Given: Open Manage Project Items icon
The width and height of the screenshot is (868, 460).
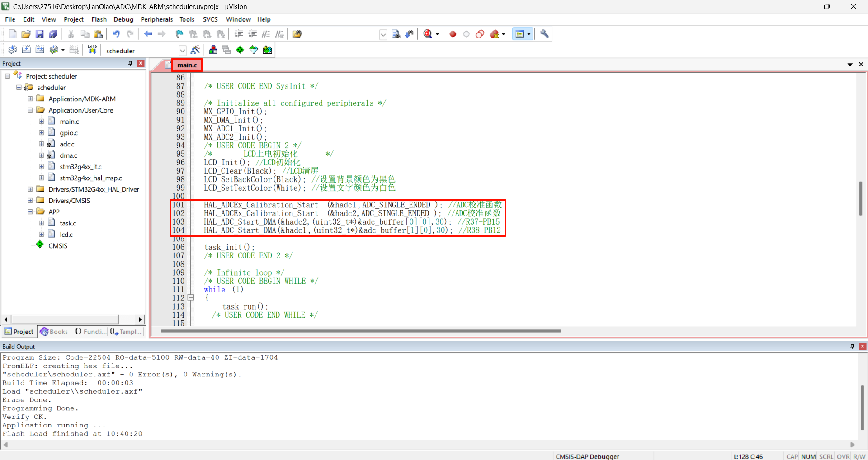Looking at the screenshot, I should (x=213, y=50).
